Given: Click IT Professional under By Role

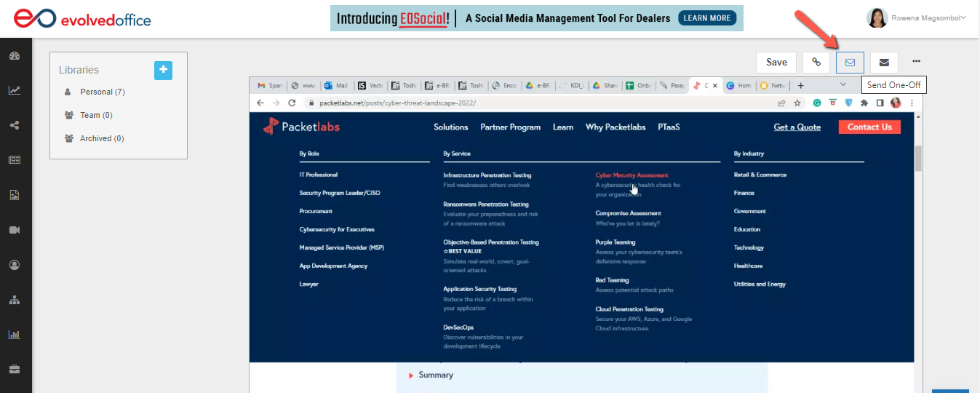Looking at the screenshot, I should pos(319,175).
